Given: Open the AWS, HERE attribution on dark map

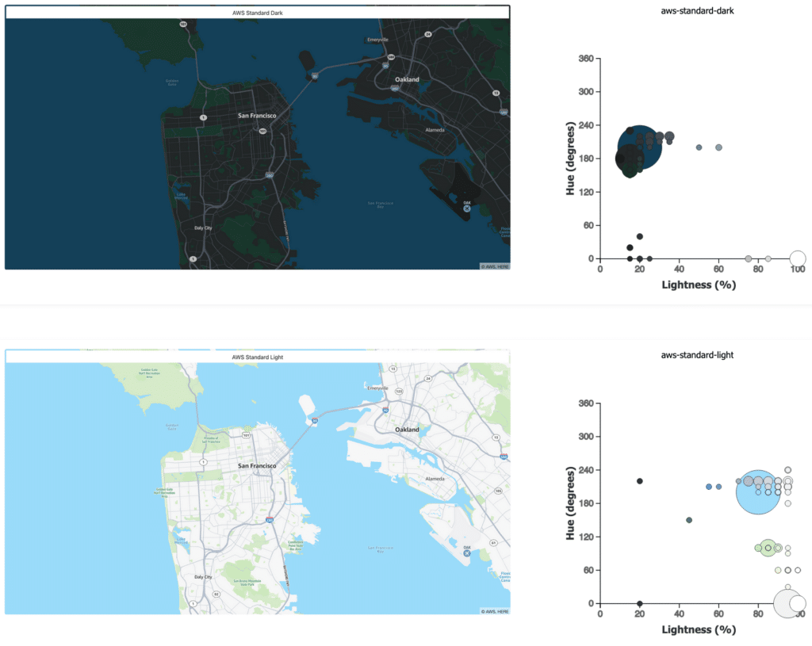Looking at the screenshot, I should pyautogui.click(x=494, y=266).
